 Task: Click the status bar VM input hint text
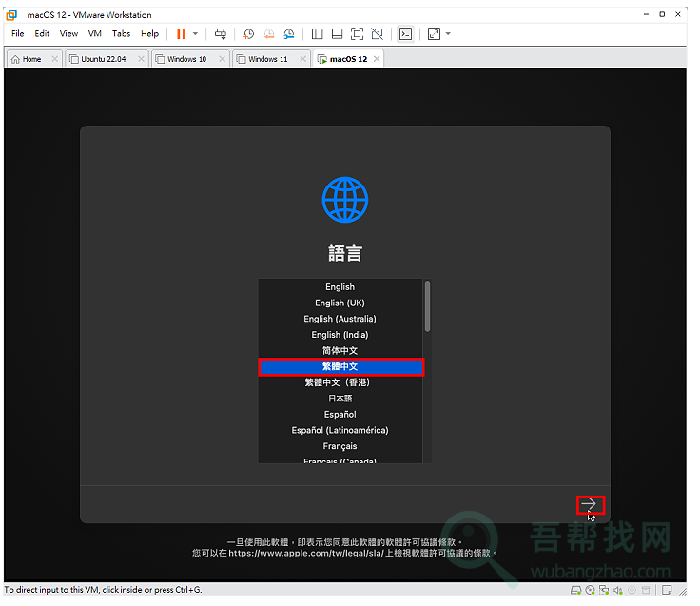coord(103,590)
